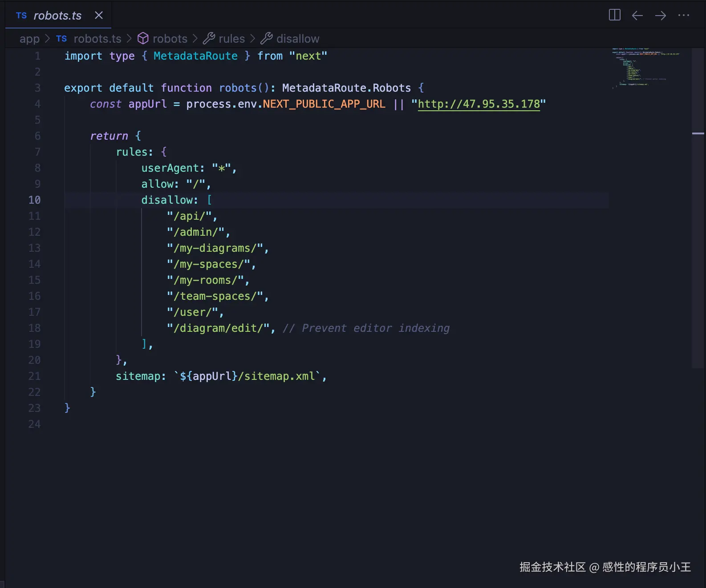The height and width of the screenshot is (588, 706).
Task: Click the "/team-spaces/" string
Action: pos(215,296)
